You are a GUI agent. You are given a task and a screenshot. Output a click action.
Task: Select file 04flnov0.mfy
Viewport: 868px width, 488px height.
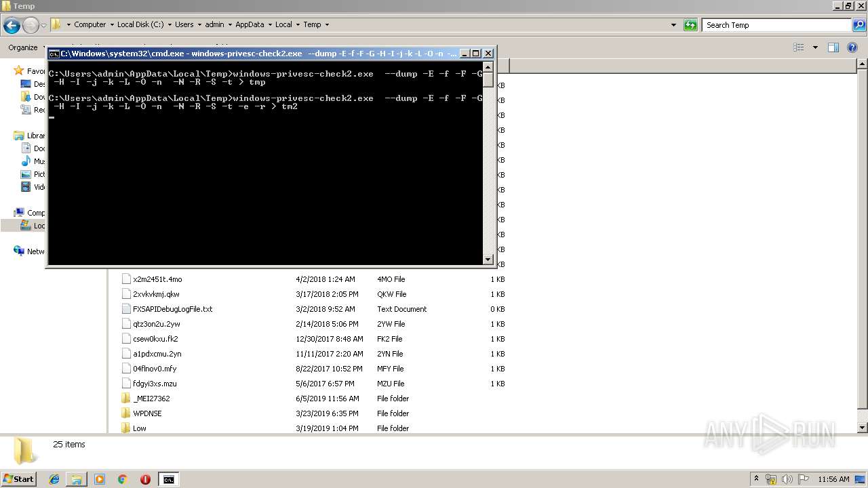(x=155, y=369)
